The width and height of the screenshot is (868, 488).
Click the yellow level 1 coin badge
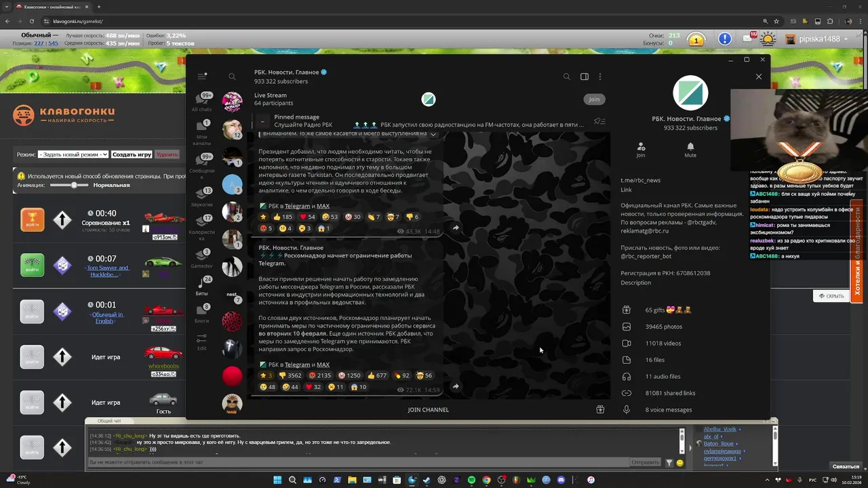[696, 39]
